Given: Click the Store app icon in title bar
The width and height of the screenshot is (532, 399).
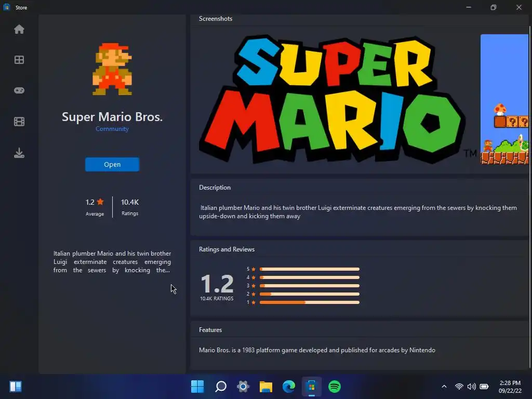Looking at the screenshot, I should [6, 7].
